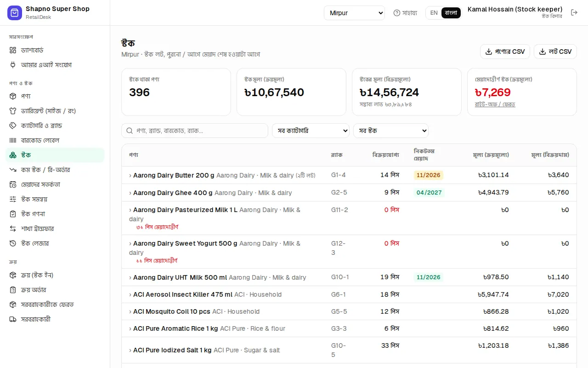Open the Mirpur branch dropdown
This screenshot has height=368, width=588.
point(354,13)
